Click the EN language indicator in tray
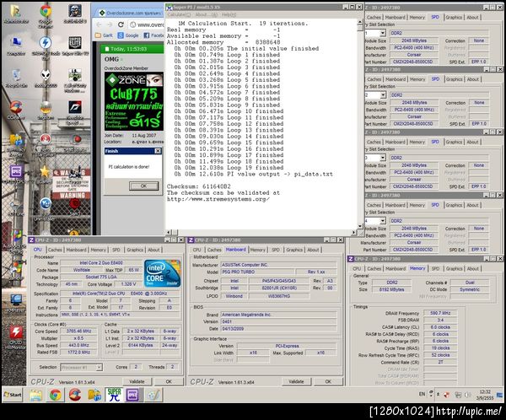 pos(423,394)
